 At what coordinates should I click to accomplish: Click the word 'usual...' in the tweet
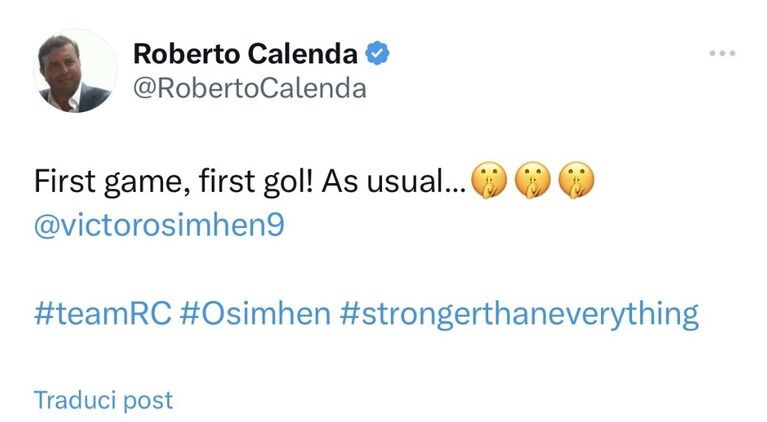(417, 181)
